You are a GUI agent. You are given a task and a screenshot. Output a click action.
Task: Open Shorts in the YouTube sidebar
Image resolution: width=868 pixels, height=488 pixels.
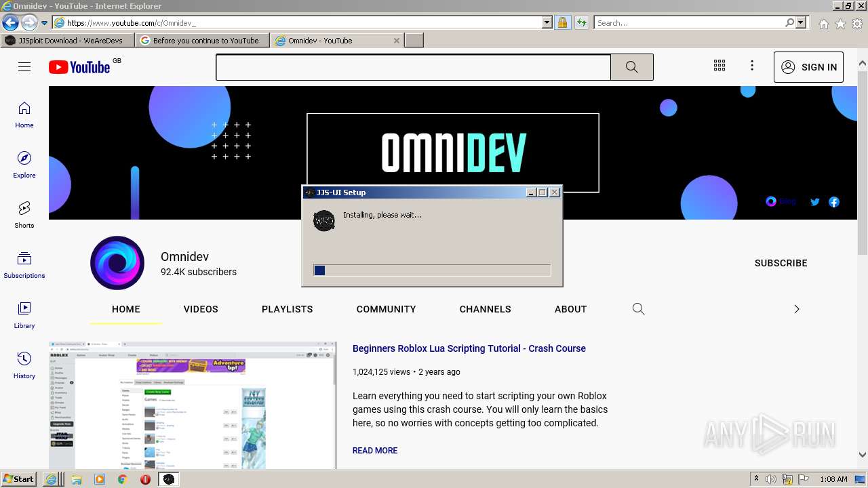pos(24,215)
